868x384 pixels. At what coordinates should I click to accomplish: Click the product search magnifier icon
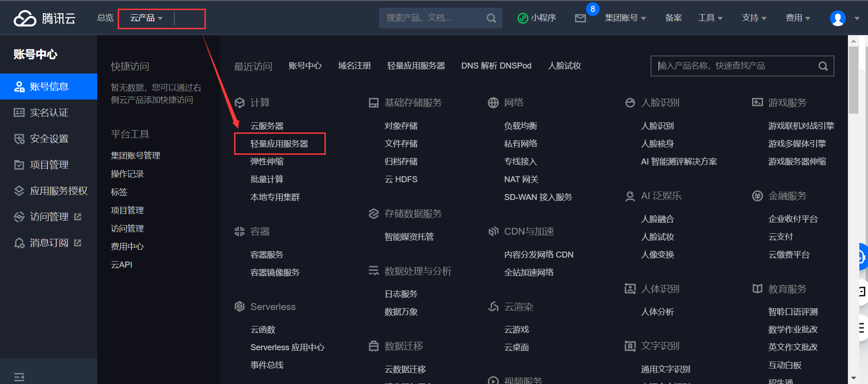click(823, 66)
